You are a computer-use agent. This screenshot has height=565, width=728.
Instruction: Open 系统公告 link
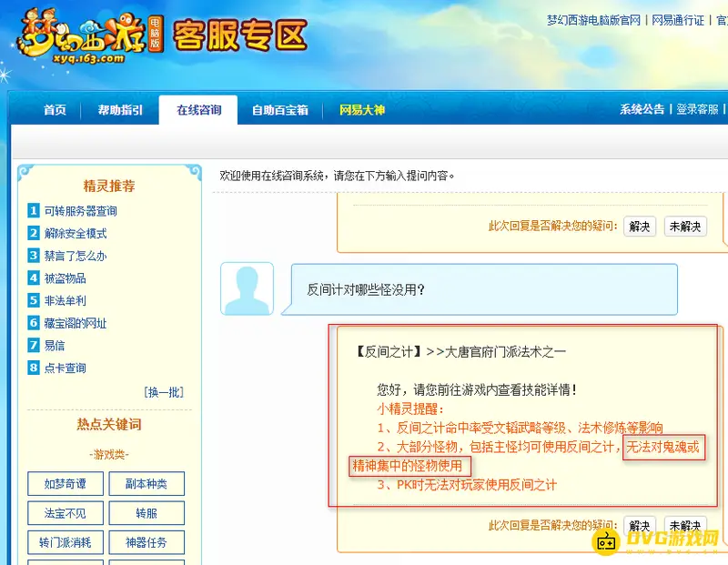[x=642, y=109]
